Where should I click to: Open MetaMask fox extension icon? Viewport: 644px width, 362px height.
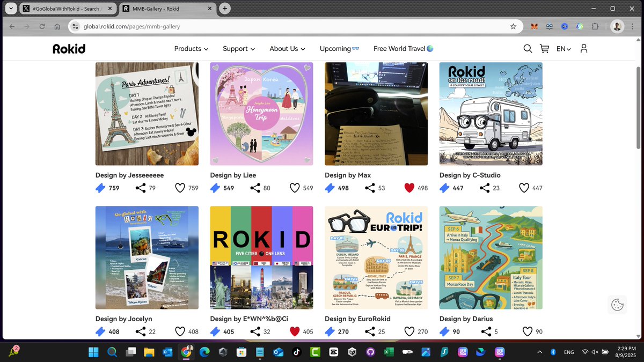535,26
